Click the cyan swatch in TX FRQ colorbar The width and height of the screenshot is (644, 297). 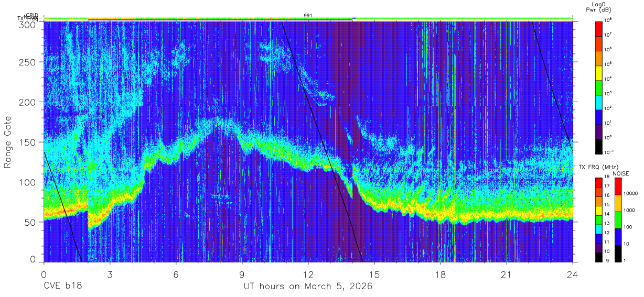point(599,228)
